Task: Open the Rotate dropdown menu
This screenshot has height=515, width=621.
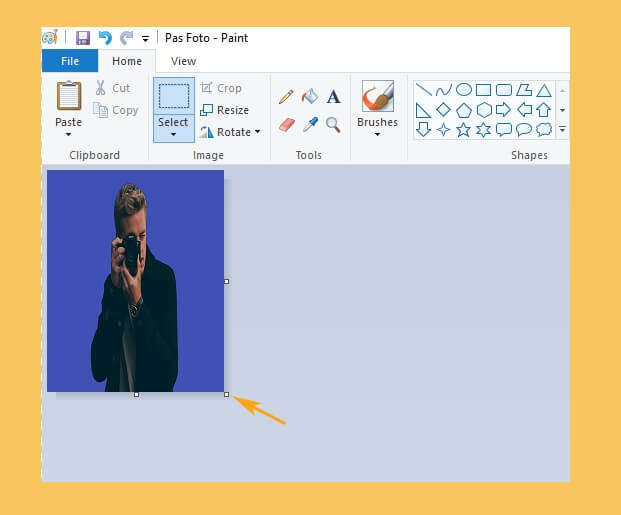Action: click(x=230, y=132)
